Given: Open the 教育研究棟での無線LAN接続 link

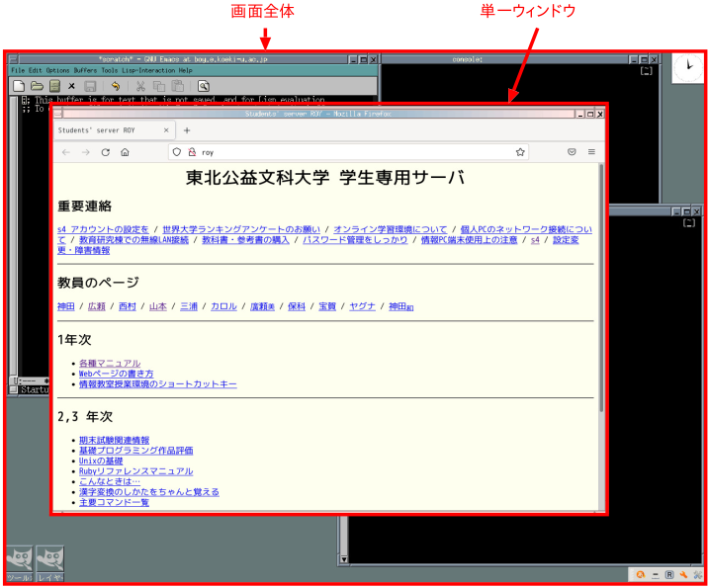Looking at the screenshot, I should 133,239.
